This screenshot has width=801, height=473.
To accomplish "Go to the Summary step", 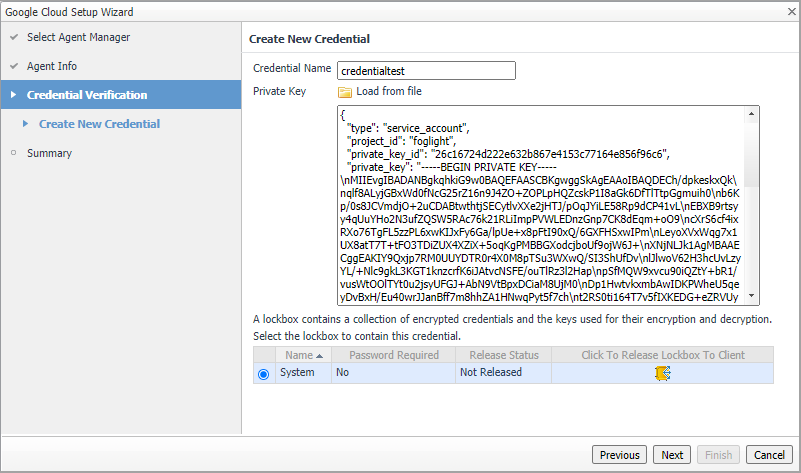I will (x=49, y=154).
